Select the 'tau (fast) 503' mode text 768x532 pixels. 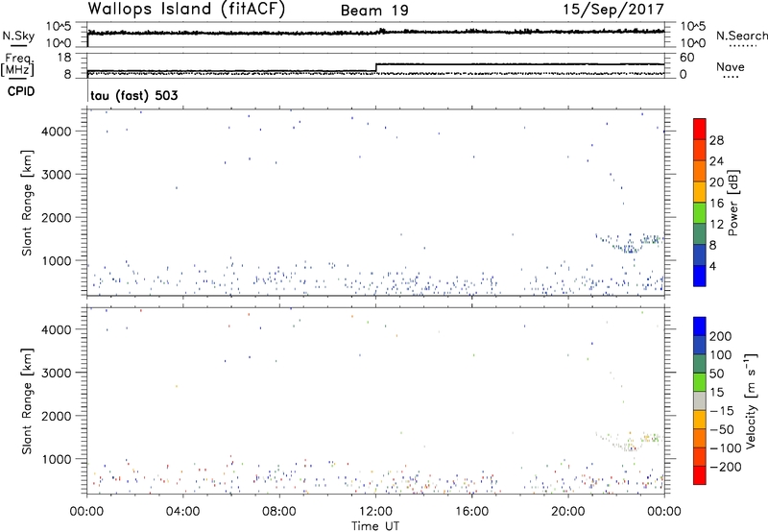pos(134,95)
